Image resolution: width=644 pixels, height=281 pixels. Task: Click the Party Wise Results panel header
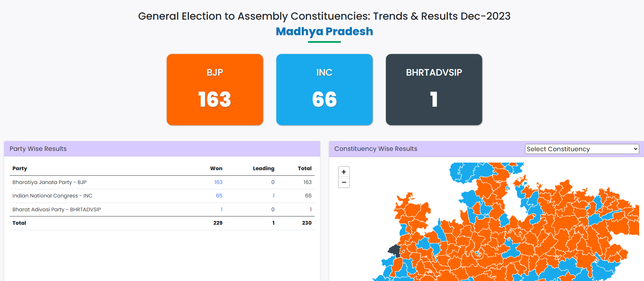pos(38,149)
